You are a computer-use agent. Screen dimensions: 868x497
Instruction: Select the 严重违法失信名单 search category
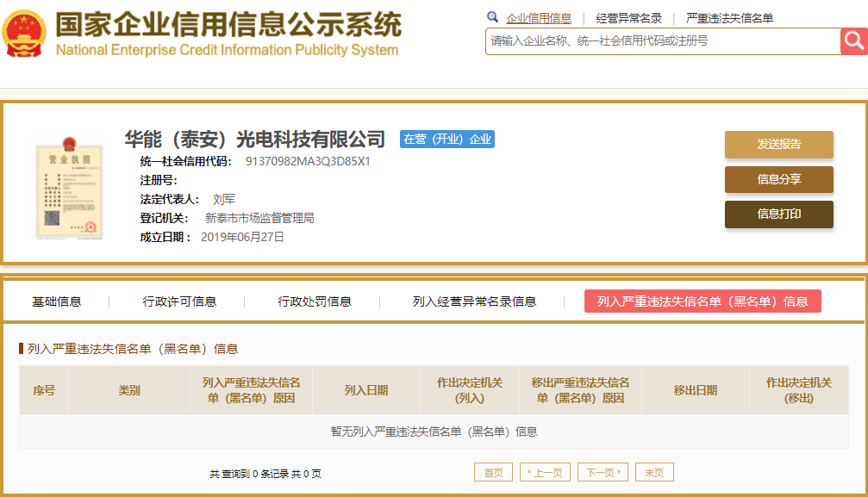coord(729,18)
